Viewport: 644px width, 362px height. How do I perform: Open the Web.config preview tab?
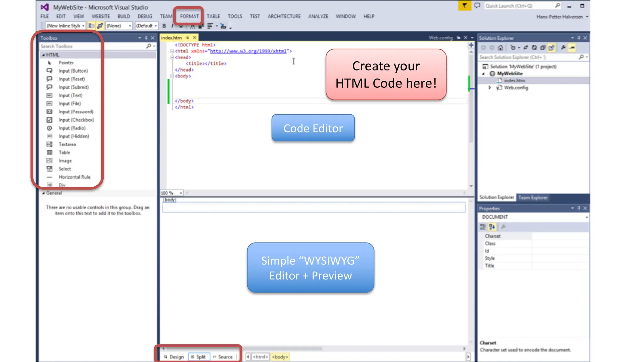coord(441,38)
